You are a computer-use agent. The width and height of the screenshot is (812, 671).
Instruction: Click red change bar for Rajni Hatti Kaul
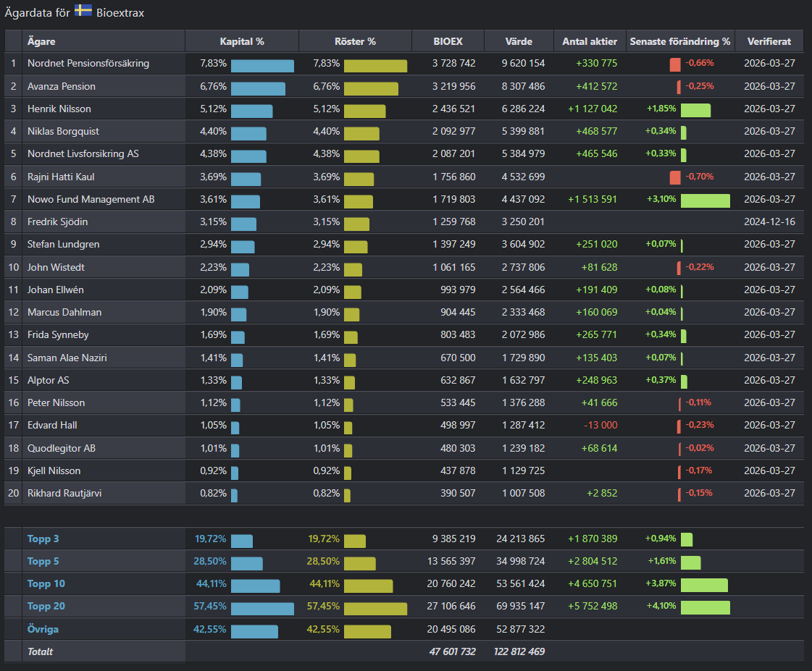click(675, 178)
